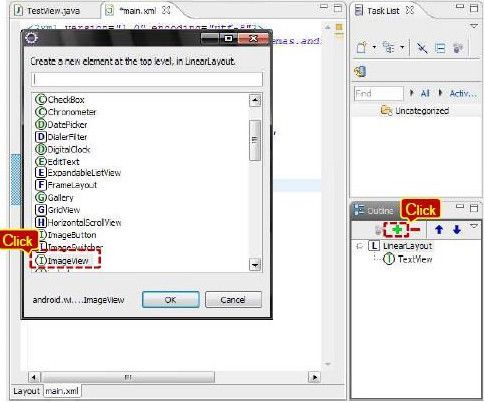Click the synchronize repository icon in Task List

coord(360,71)
